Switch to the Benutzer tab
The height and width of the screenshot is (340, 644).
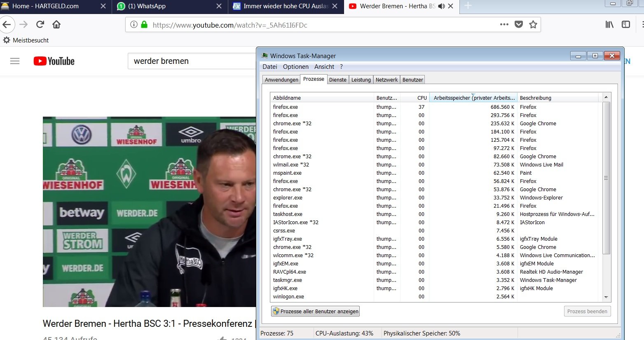(412, 80)
